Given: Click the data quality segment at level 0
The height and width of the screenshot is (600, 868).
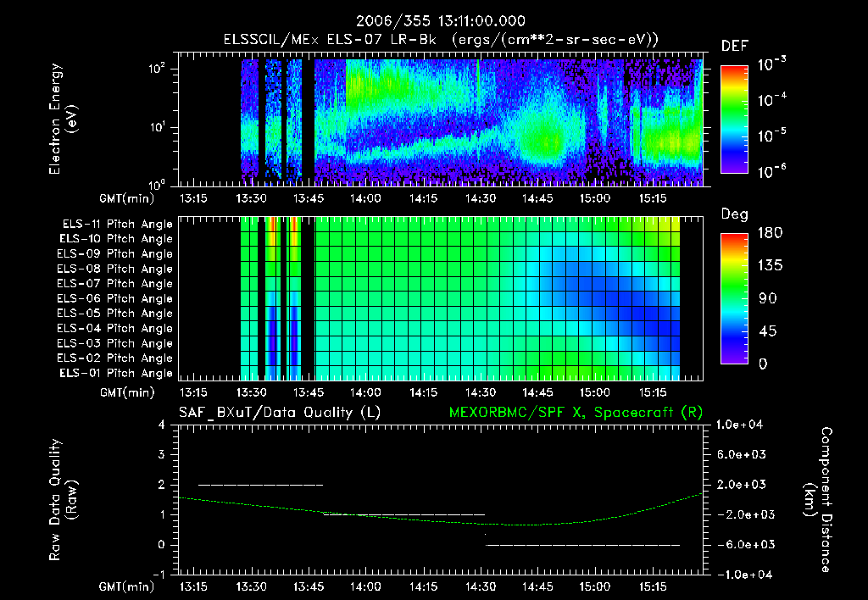Looking at the screenshot, I should click(x=583, y=545).
